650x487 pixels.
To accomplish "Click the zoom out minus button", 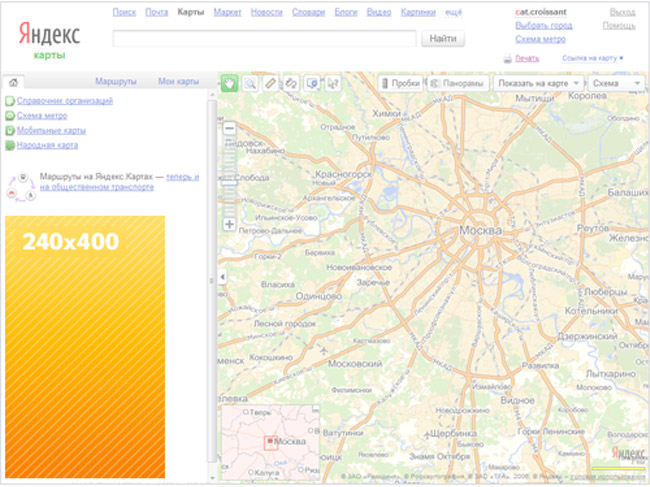I will tap(229, 128).
